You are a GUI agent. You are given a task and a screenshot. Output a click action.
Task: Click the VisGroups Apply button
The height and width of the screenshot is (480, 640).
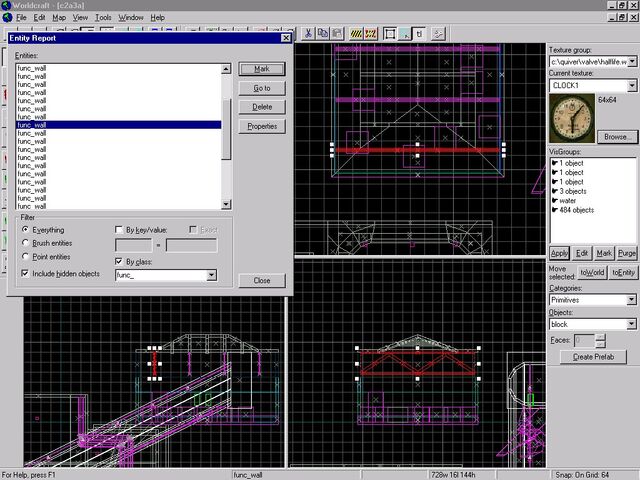[559, 253]
